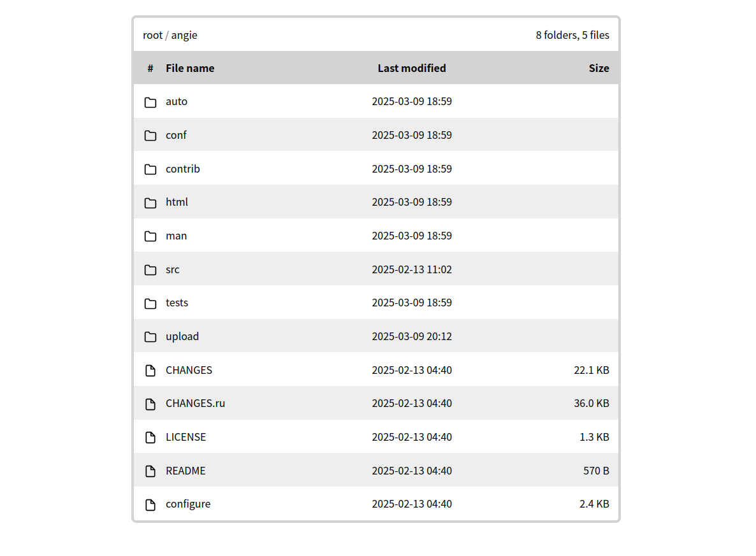Screen dimensions: 756x556
Task: Click the README file icon
Action: click(x=150, y=471)
